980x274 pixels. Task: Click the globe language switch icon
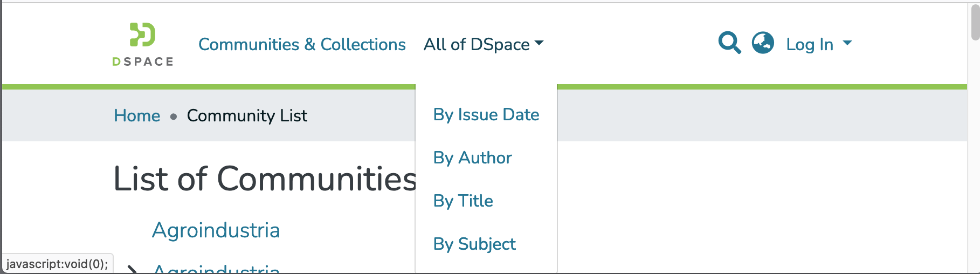click(x=763, y=43)
